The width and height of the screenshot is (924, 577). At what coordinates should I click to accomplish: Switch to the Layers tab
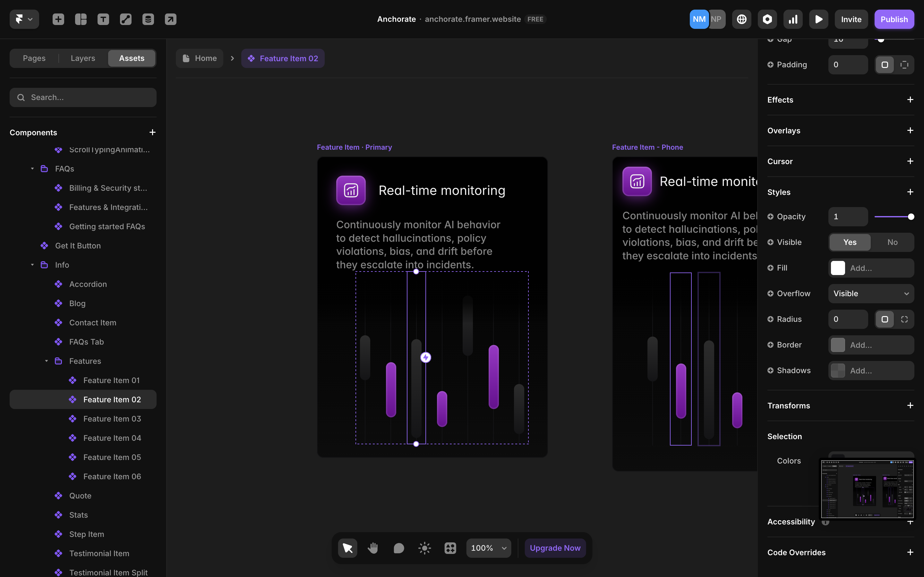(83, 58)
